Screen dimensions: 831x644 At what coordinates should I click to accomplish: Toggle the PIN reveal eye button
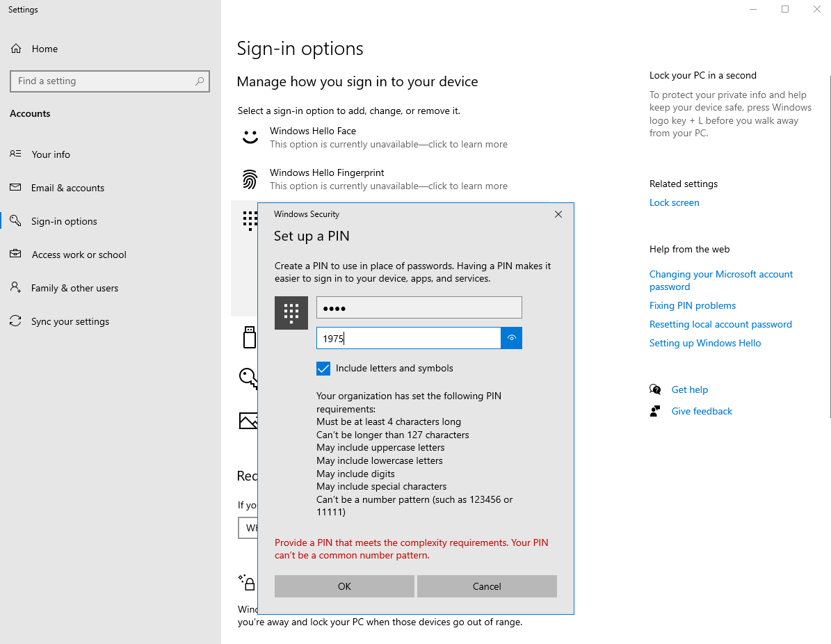[x=511, y=338]
